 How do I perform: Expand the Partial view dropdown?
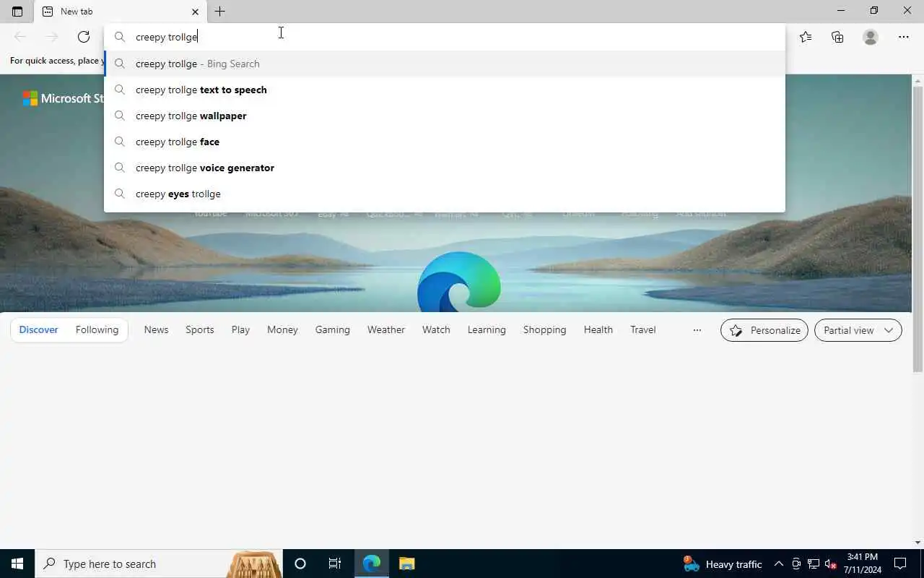point(858,330)
